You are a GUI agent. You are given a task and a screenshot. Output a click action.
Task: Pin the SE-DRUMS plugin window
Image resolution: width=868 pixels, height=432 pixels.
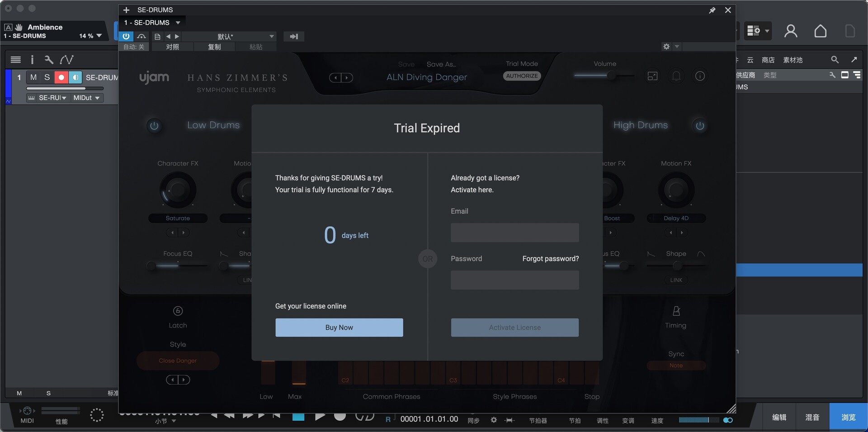712,10
